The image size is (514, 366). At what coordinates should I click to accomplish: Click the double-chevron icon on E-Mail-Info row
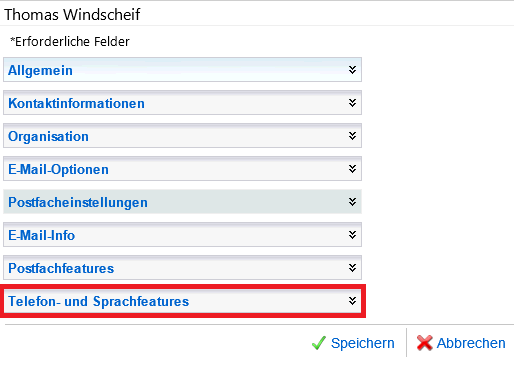tap(352, 235)
